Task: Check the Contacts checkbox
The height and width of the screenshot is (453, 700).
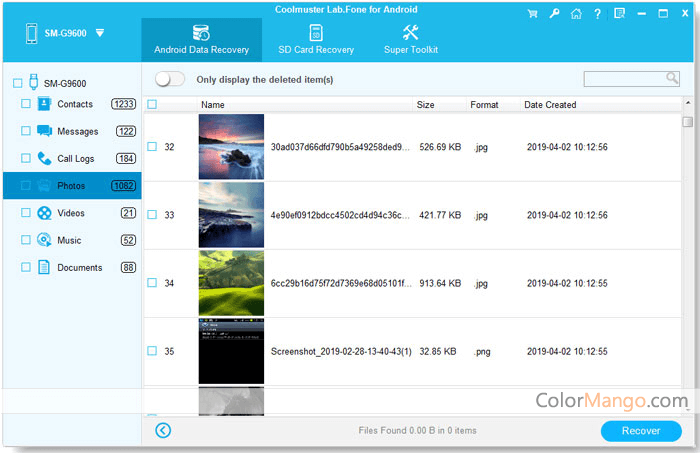Action: [25, 104]
